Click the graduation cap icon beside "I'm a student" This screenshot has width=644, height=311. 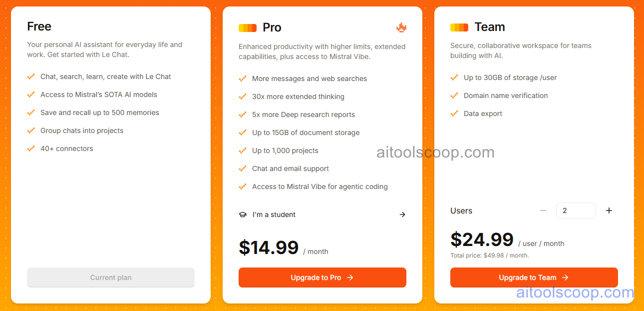pyautogui.click(x=243, y=214)
